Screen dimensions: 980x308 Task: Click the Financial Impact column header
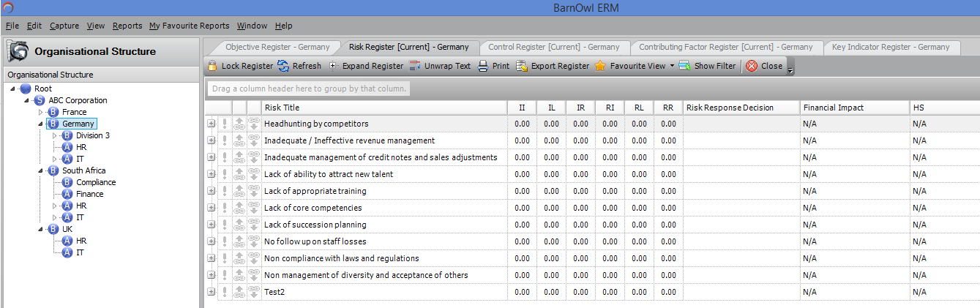tap(855, 108)
